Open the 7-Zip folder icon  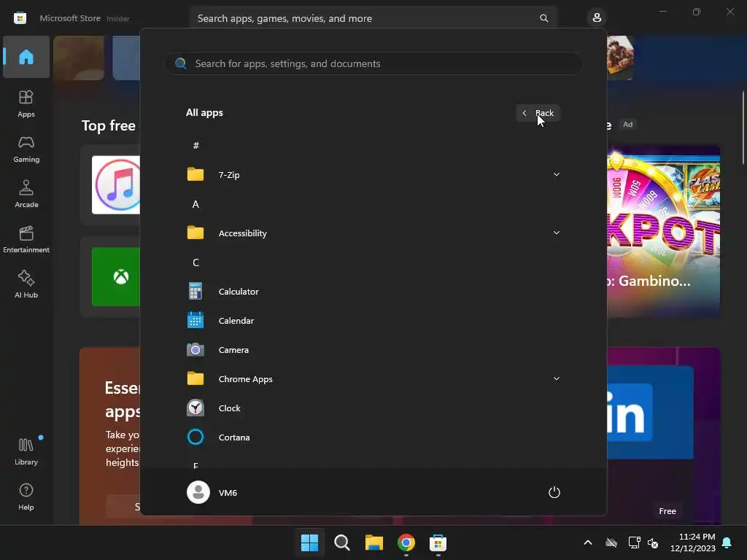196,174
